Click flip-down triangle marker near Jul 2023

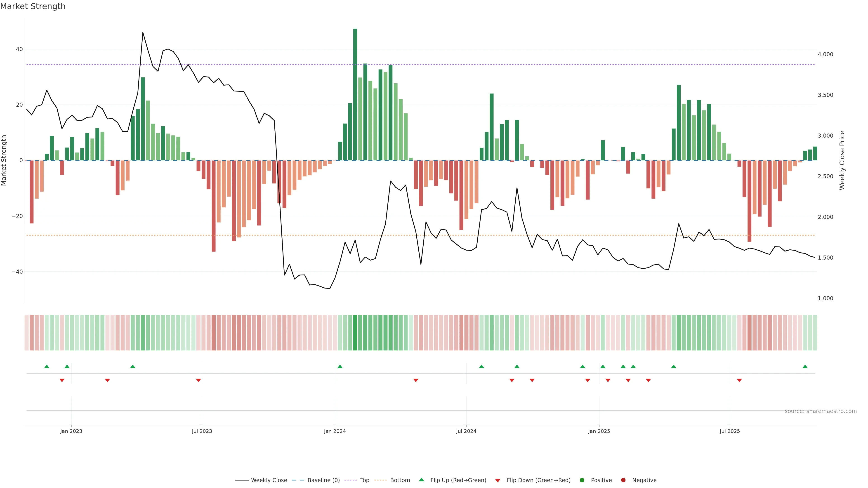click(x=198, y=380)
